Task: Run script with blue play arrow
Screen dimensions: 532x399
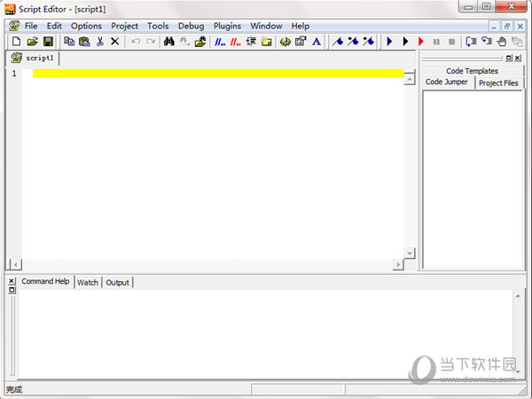Action: click(x=389, y=42)
